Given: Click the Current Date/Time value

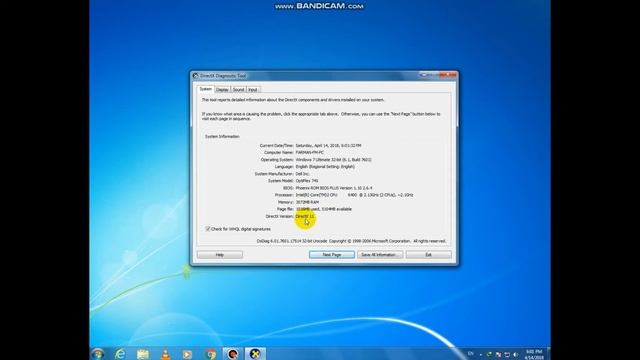Looking at the screenshot, I should click(x=328, y=145).
